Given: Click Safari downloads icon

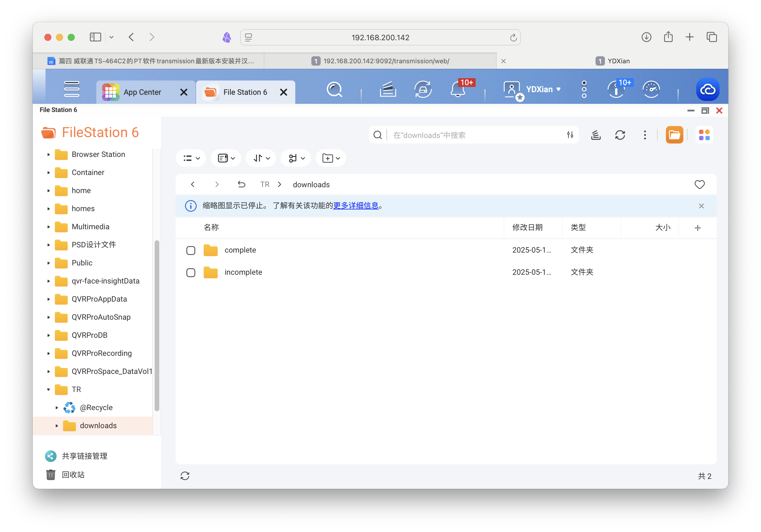Looking at the screenshot, I should [646, 37].
